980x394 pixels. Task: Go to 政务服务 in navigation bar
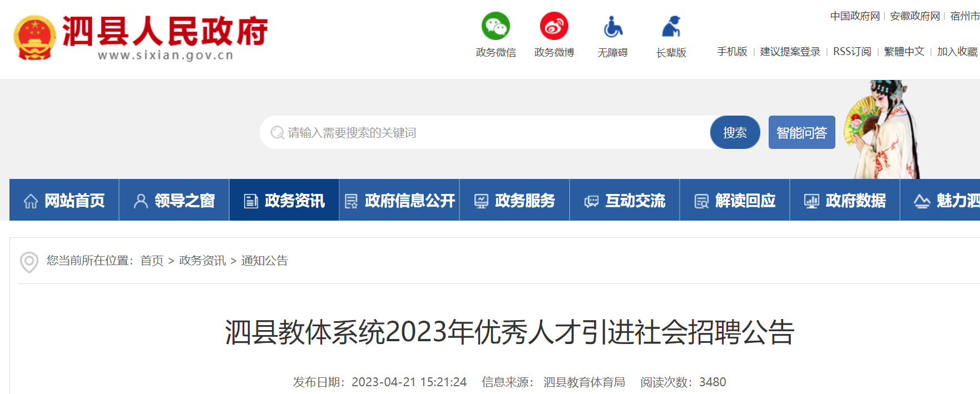(514, 200)
